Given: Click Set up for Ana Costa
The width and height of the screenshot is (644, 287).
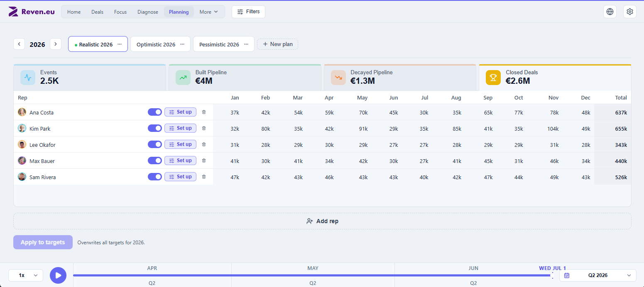Looking at the screenshot, I should (x=180, y=112).
